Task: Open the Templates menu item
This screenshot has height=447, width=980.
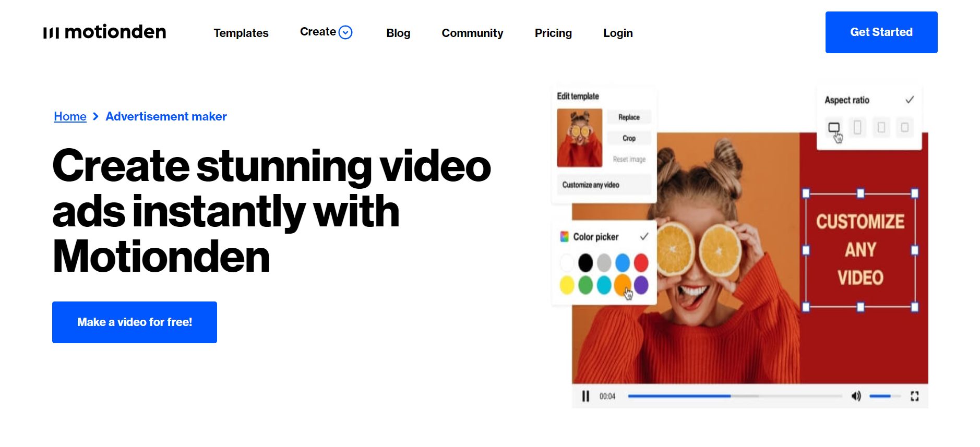Action: (241, 33)
